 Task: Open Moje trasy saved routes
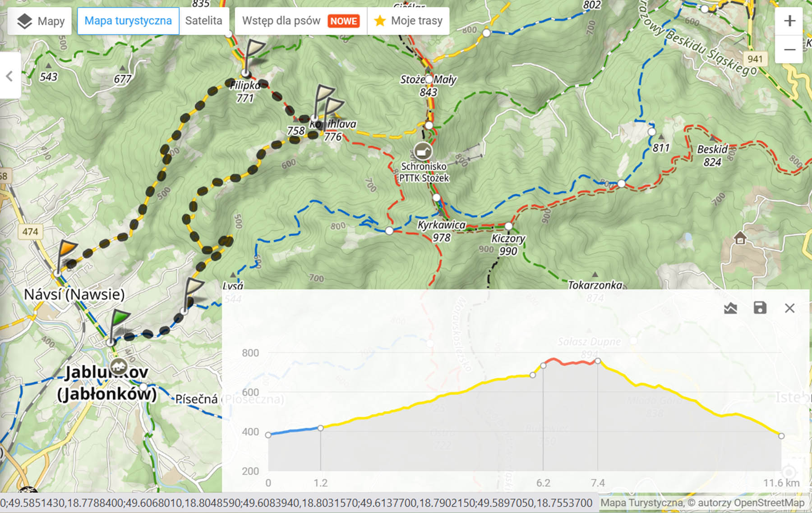409,21
